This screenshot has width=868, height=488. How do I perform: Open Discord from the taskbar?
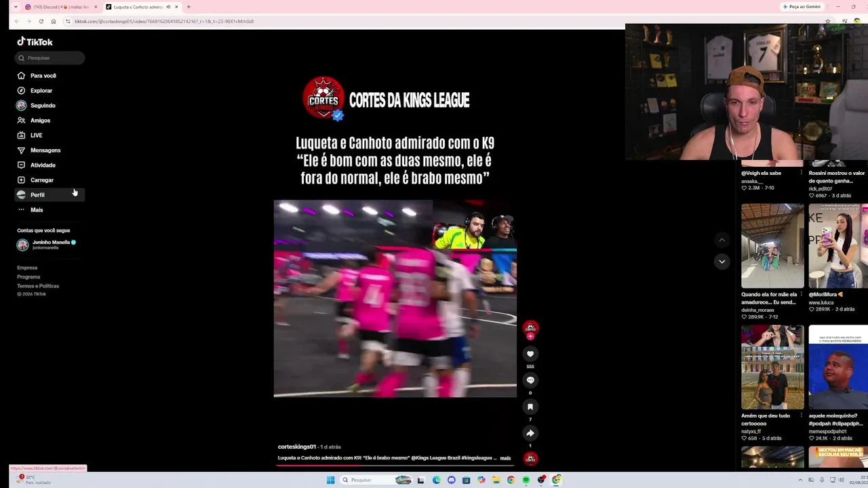[451, 480]
